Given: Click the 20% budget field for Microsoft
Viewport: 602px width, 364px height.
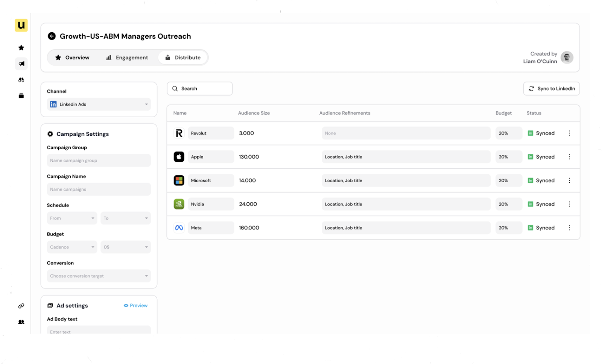Looking at the screenshot, I should point(509,180).
